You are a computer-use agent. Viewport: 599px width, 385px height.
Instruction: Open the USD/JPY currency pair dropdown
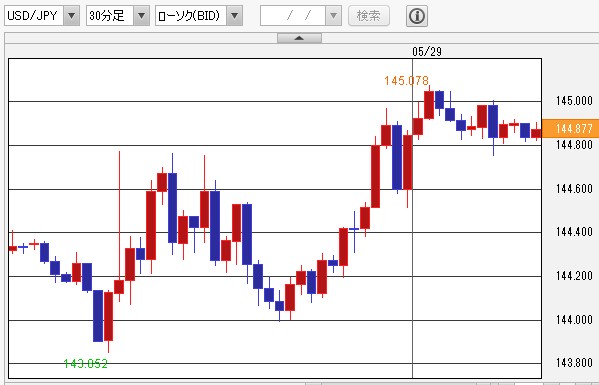pyautogui.click(x=42, y=16)
